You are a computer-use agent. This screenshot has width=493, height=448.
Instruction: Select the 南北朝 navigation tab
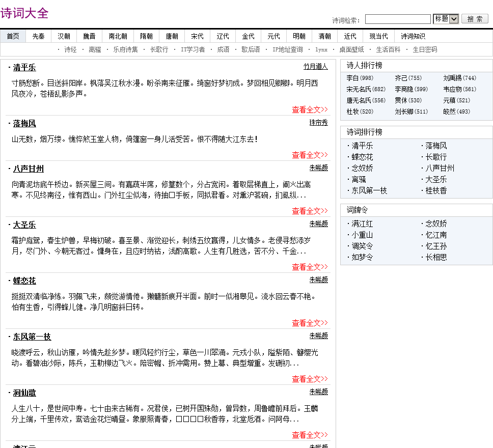[118, 36]
